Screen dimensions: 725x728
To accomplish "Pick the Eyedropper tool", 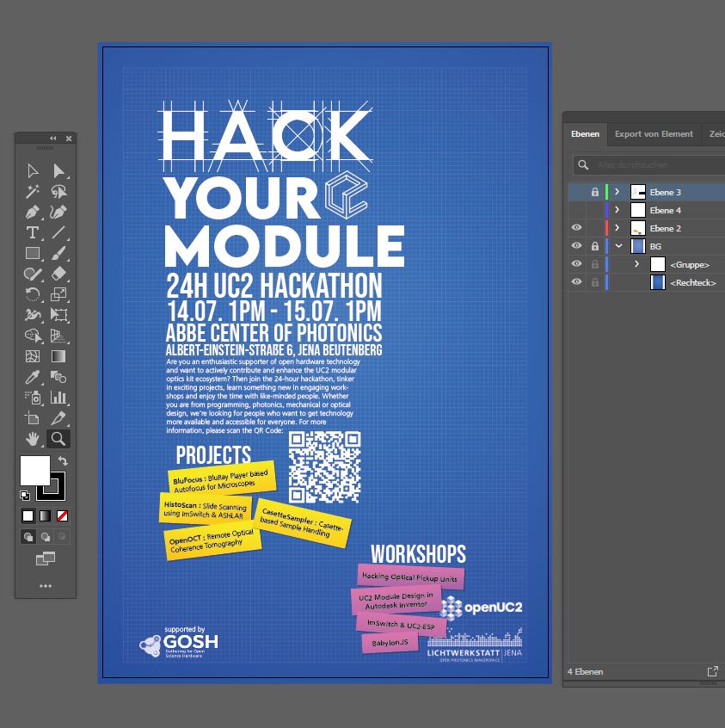I will tap(33, 377).
